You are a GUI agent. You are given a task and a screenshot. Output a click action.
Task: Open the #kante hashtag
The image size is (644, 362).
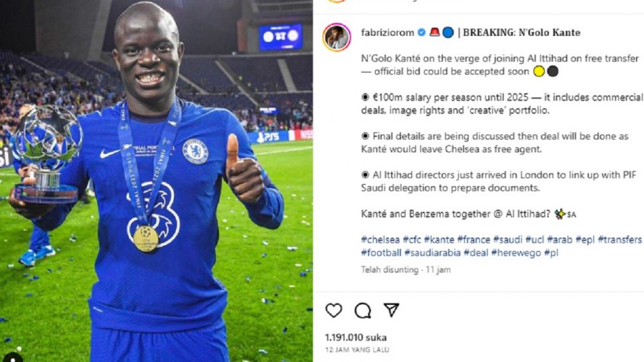tap(439, 240)
